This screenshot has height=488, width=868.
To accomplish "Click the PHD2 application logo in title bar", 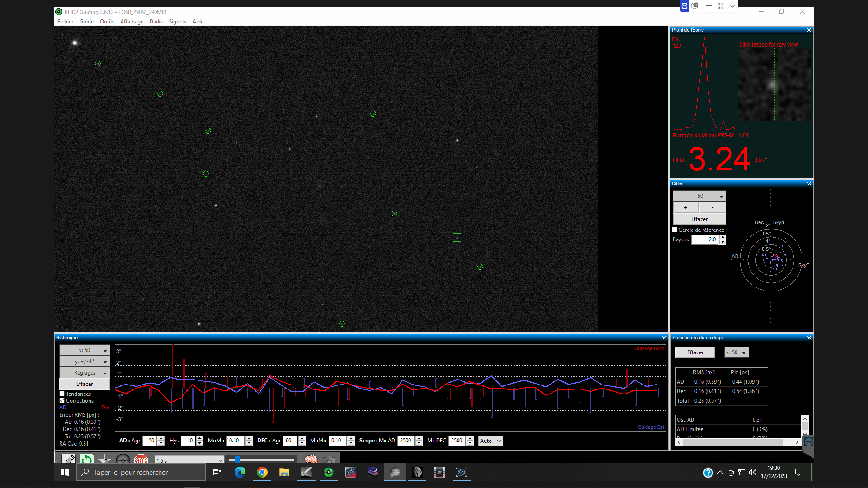I will (x=59, y=12).
